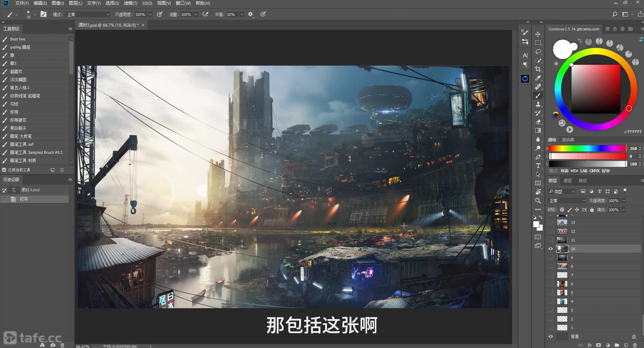
Task: Select the Type tool
Action: (538, 166)
